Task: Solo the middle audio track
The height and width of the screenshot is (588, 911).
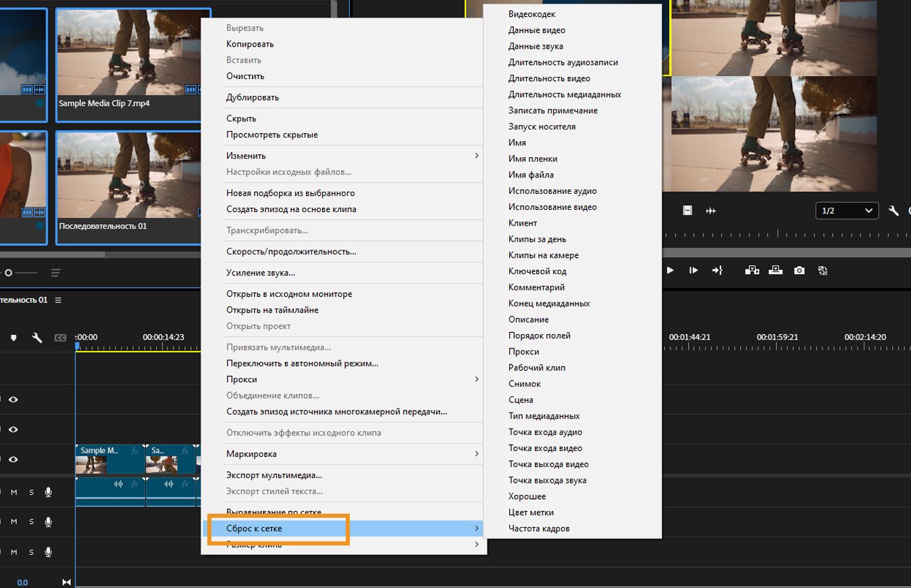Action: click(x=31, y=522)
